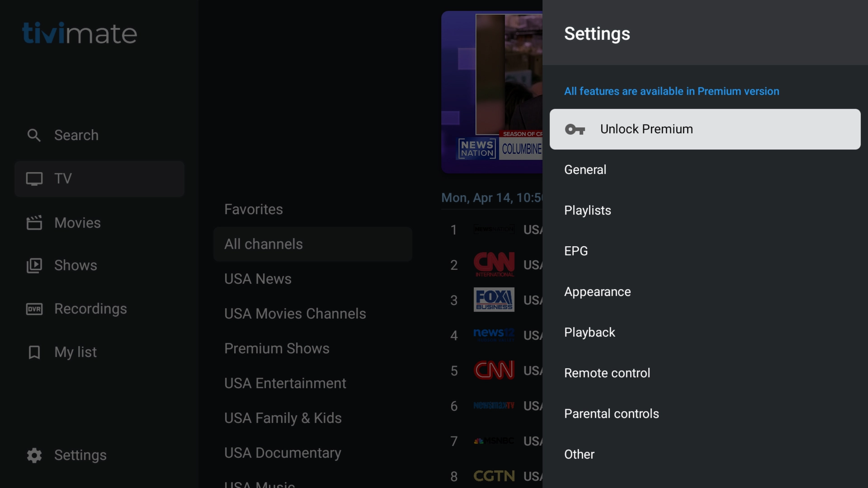Click the Movies clapperboard icon
Screen dimensions: 868x488
click(34, 223)
